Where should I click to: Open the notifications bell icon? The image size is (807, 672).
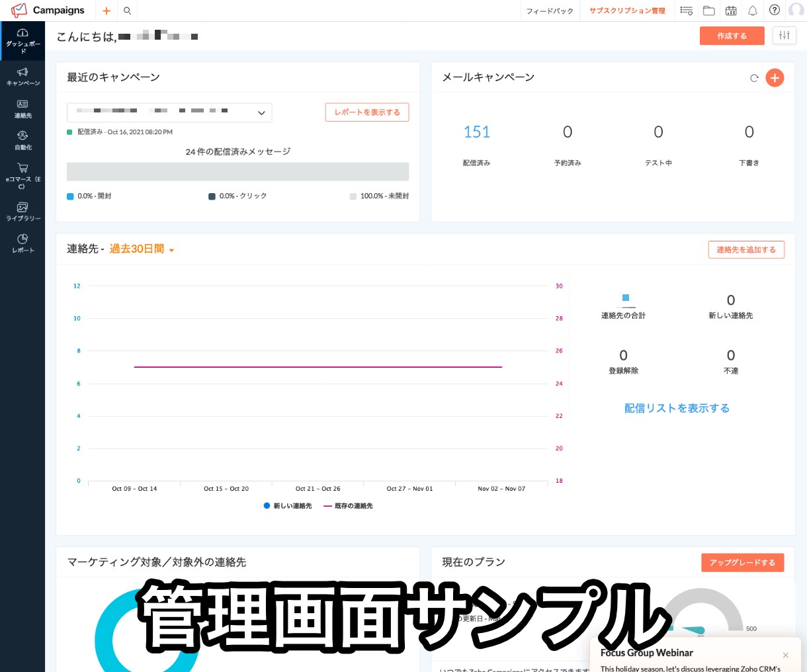[753, 11]
